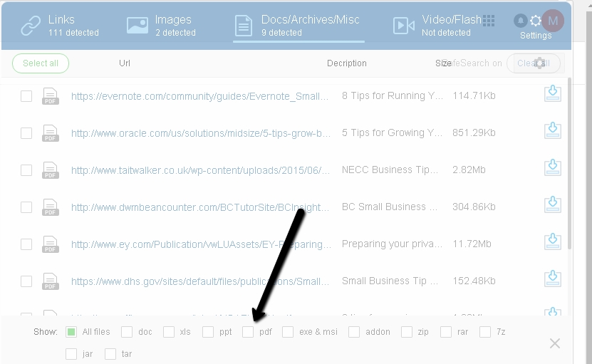Viewport: 592px width, 364px height.
Task: Open Settings gear icon
Action: [536, 21]
